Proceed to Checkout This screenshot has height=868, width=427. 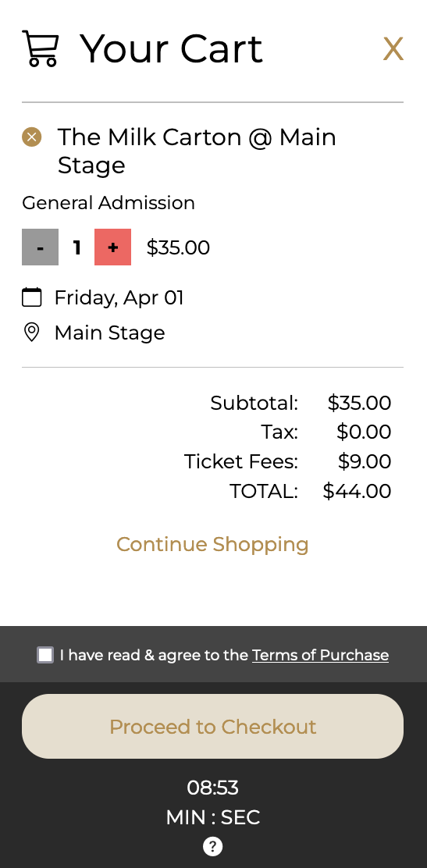(x=212, y=726)
